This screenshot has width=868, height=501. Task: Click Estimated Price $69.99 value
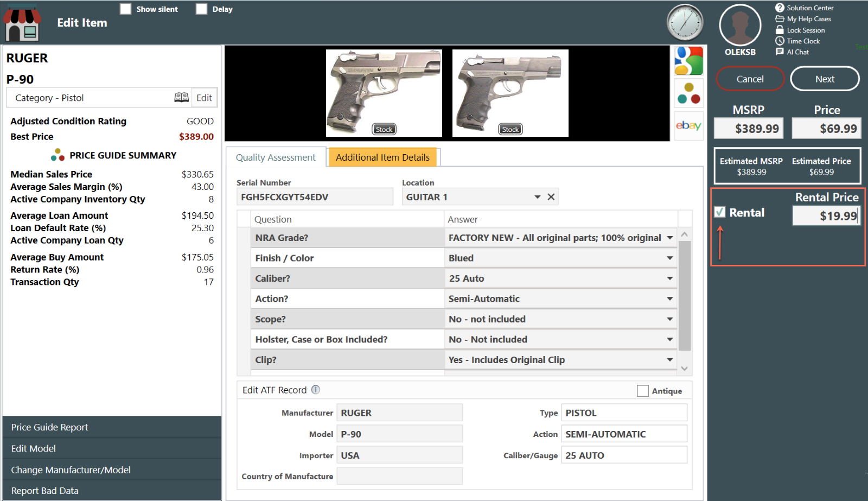coord(821,172)
